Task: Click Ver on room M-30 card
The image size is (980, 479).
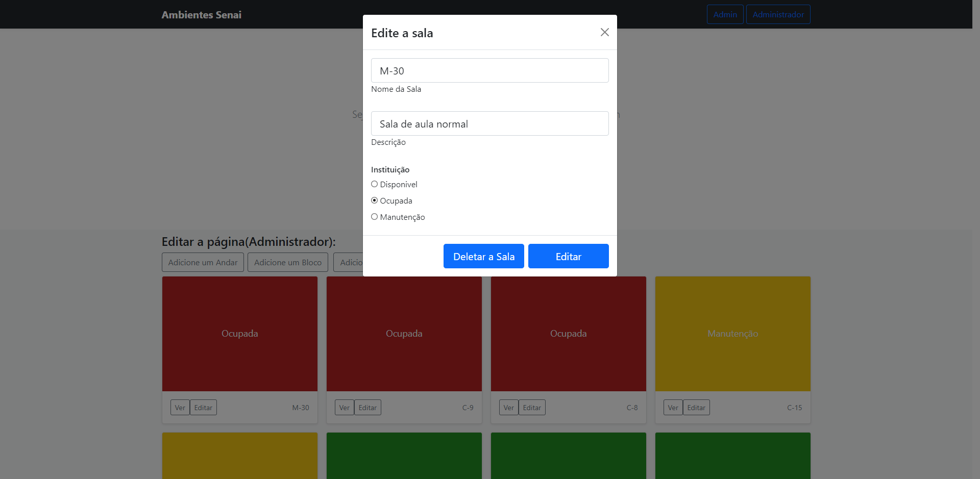Action: [x=180, y=408]
